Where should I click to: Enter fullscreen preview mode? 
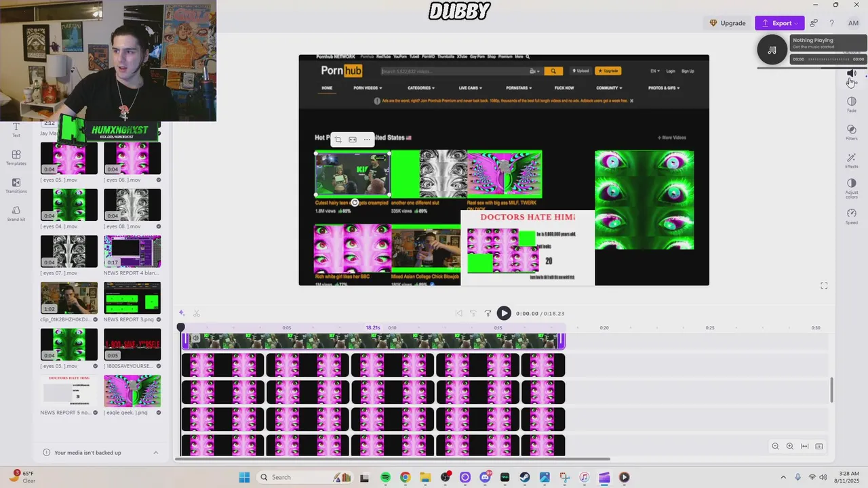click(824, 286)
